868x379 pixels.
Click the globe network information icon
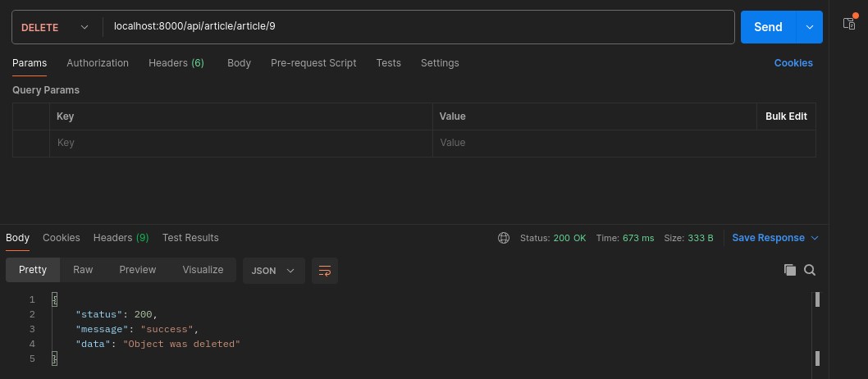504,238
